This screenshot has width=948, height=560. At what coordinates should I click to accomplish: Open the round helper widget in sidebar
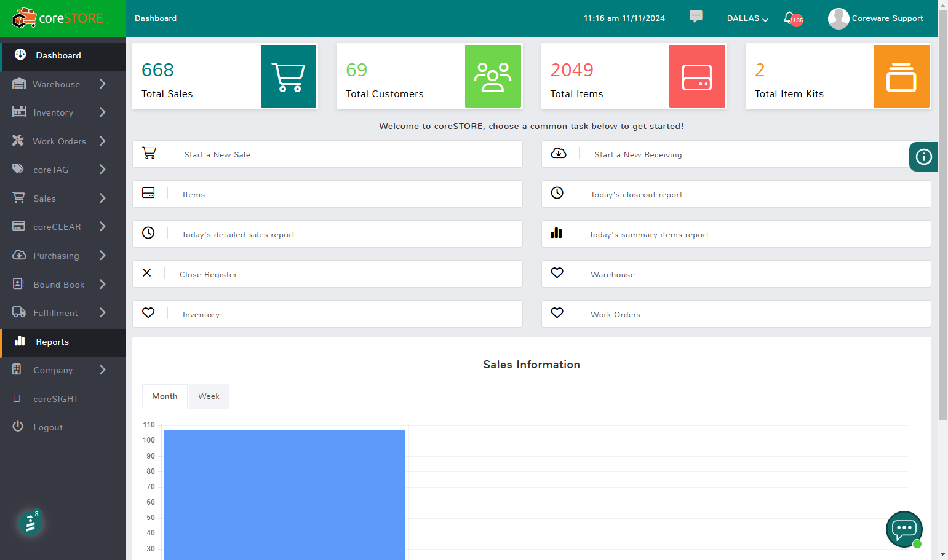(30, 523)
